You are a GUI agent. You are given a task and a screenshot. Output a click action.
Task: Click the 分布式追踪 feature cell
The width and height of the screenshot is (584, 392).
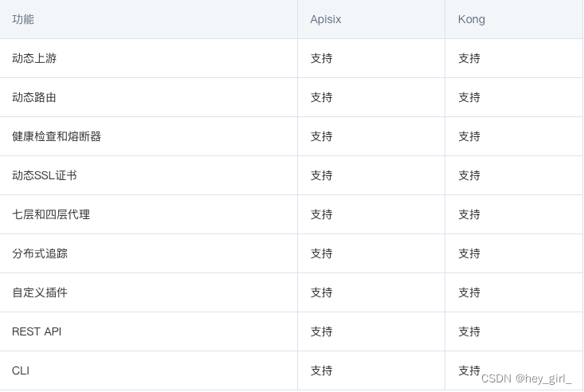pyautogui.click(x=40, y=253)
